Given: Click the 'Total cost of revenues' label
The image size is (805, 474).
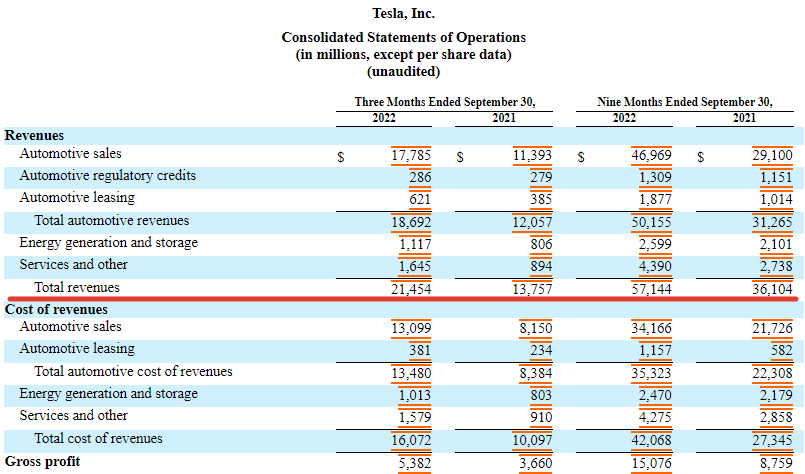Looking at the screenshot, I should click(98, 438).
